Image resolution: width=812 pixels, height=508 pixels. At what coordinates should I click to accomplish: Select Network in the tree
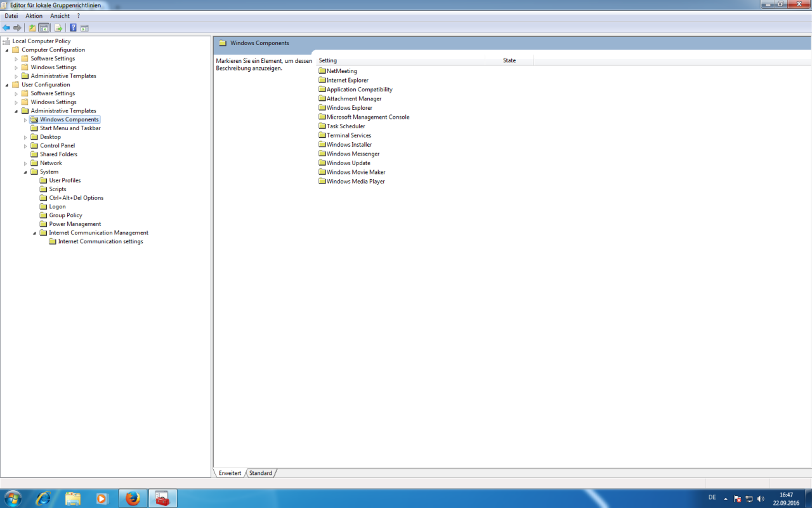coord(51,163)
